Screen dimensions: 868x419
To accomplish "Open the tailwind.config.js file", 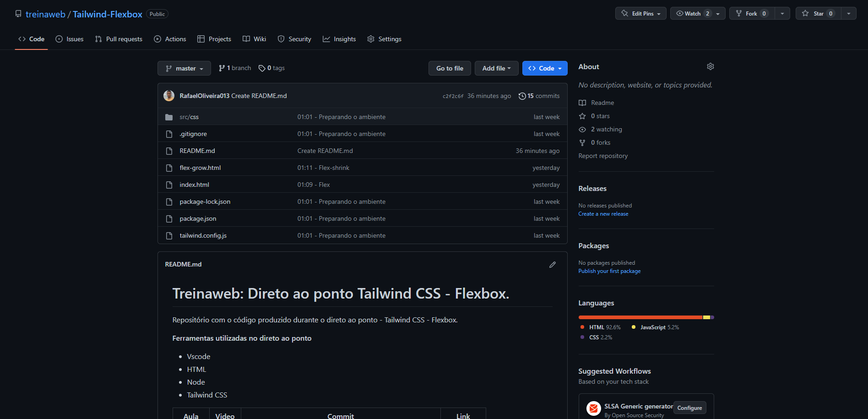I will (x=203, y=235).
